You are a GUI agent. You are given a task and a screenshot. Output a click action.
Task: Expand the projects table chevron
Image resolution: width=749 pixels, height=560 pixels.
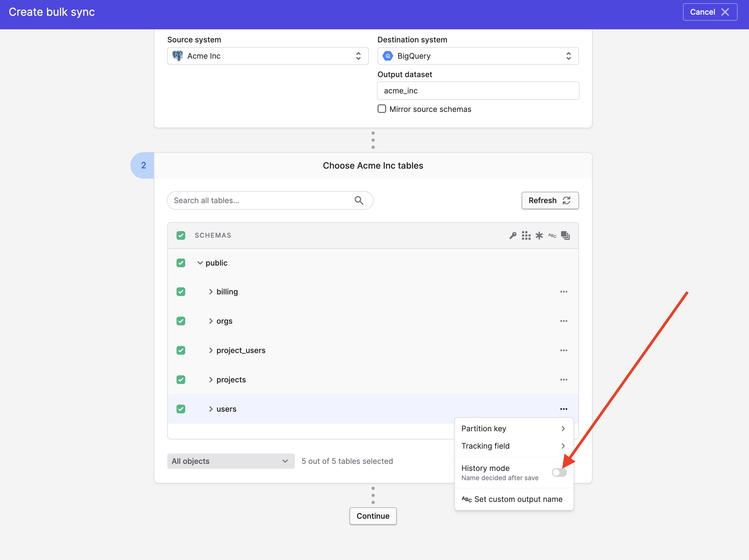click(211, 380)
